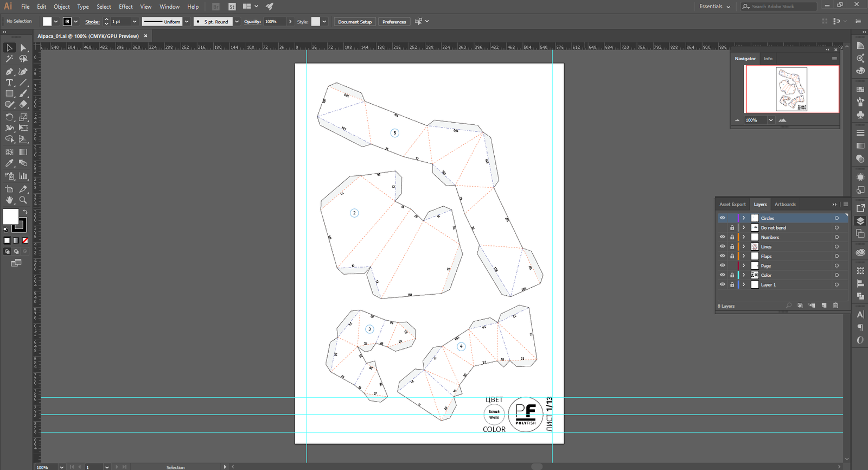This screenshot has height=470, width=868.
Task: Pick the Rectangle tool
Action: (x=9, y=93)
